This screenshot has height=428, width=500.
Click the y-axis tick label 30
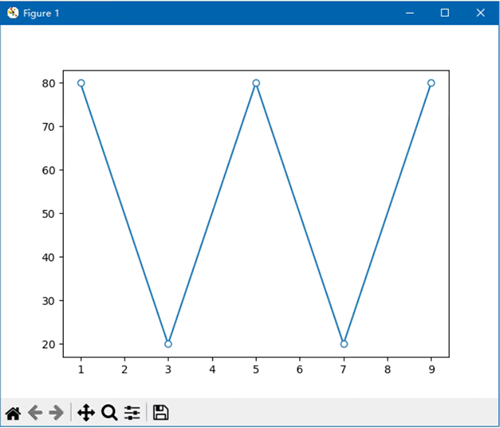pyautogui.click(x=48, y=301)
